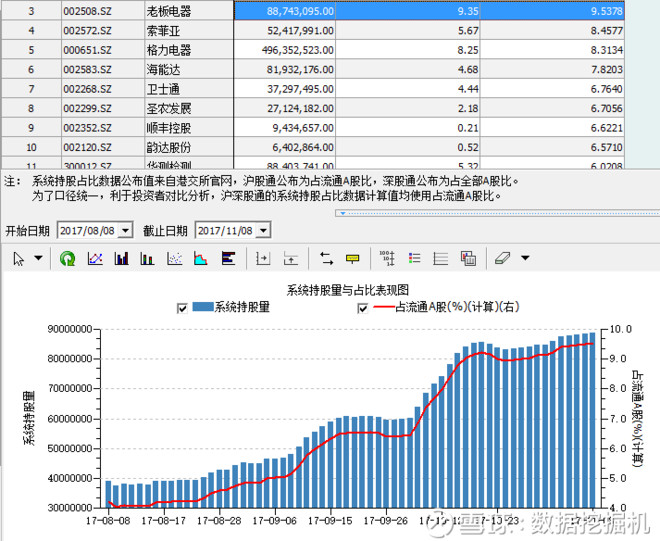
Task: Click stock code 002508.SZ
Action: [x=88, y=11]
